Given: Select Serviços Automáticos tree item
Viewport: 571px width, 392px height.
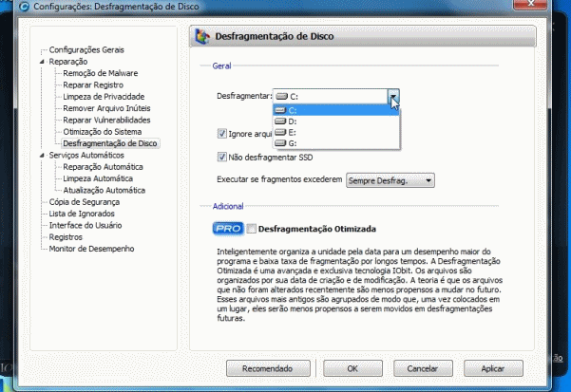Looking at the screenshot, I should tap(86, 155).
